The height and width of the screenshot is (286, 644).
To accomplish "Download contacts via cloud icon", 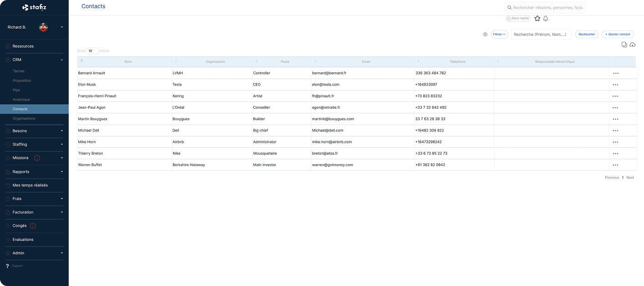I will tap(632, 45).
